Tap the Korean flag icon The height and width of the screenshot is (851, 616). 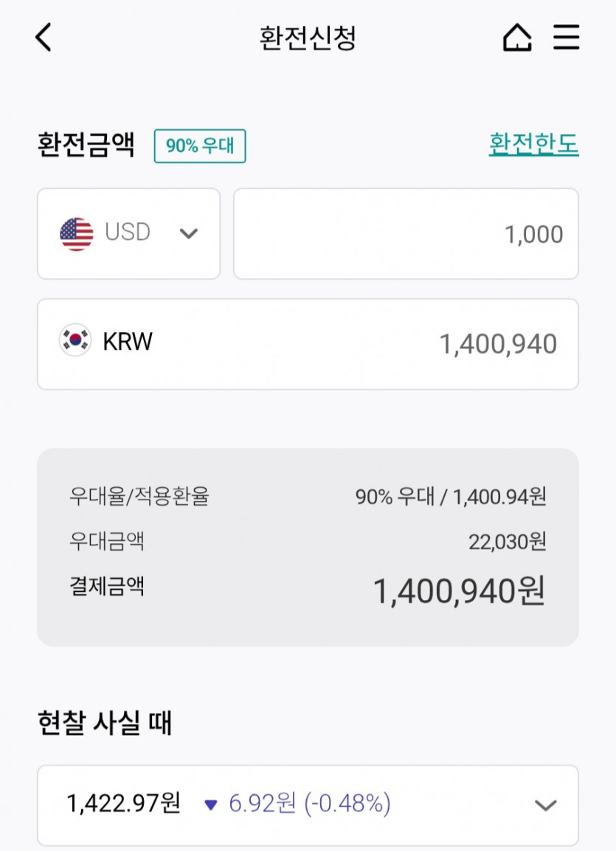75,340
